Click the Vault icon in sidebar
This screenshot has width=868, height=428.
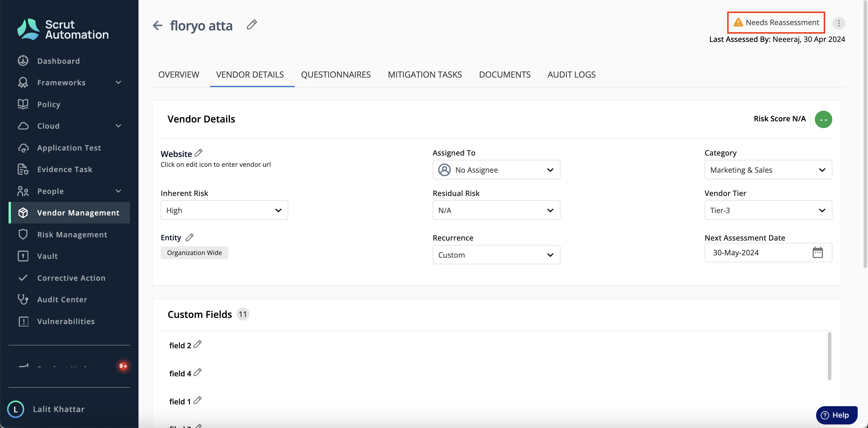click(x=23, y=256)
